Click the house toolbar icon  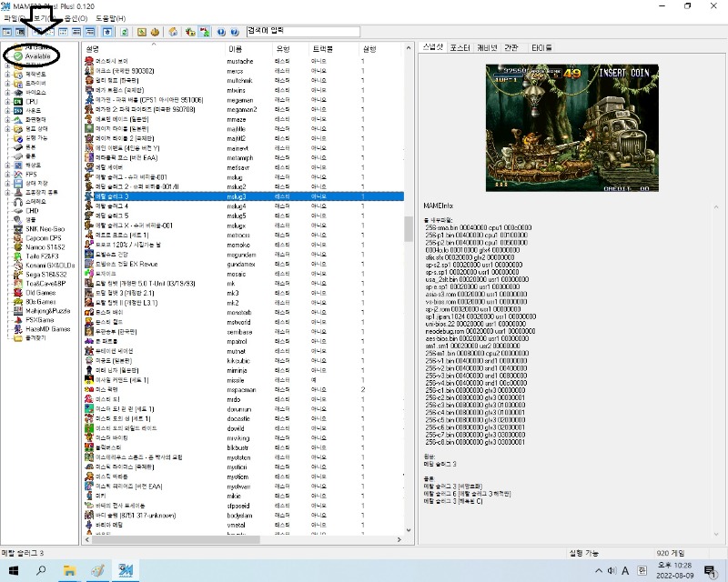coord(173,32)
